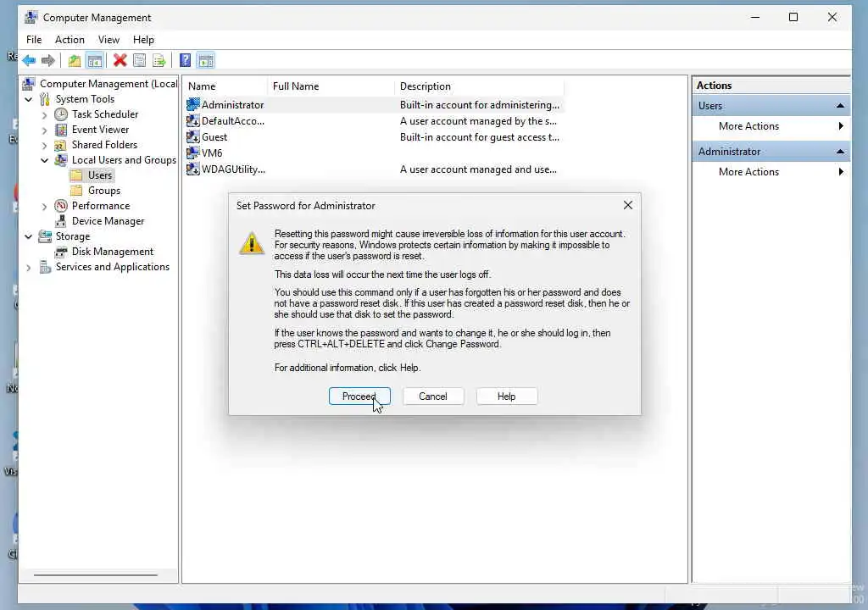The height and width of the screenshot is (610, 868).
Task: Click the Guest user account icon
Action: click(192, 136)
